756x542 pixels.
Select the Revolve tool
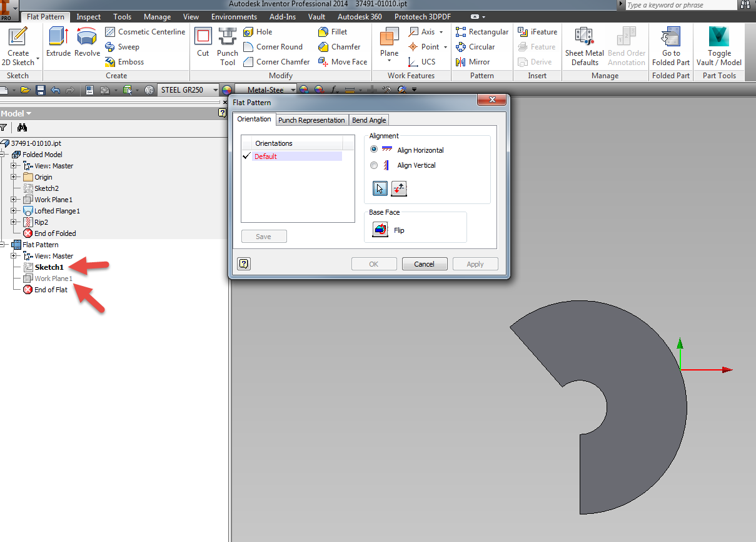(87, 42)
